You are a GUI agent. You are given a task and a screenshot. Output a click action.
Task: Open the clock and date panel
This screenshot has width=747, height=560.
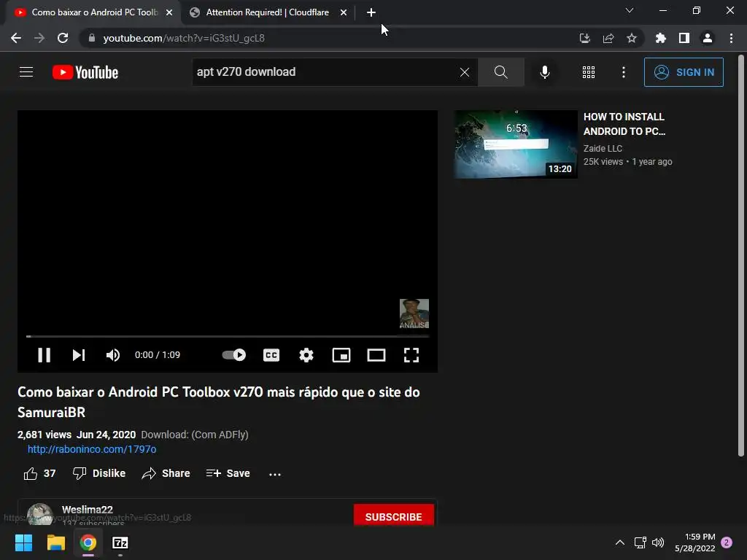pyautogui.click(x=695, y=542)
